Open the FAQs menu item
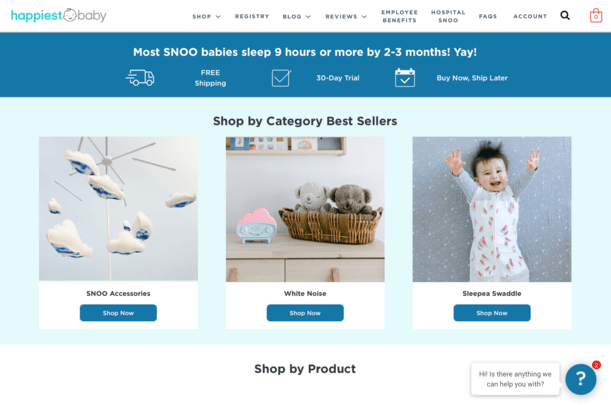 [x=488, y=16]
